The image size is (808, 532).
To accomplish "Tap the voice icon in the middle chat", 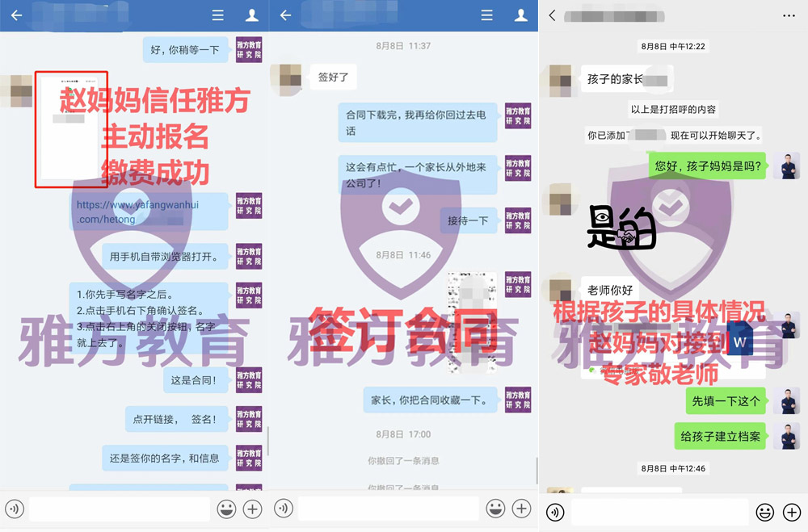I will (x=284, y=509).
